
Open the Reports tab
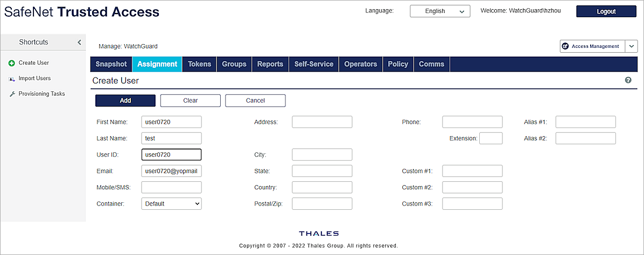point(270,64)
